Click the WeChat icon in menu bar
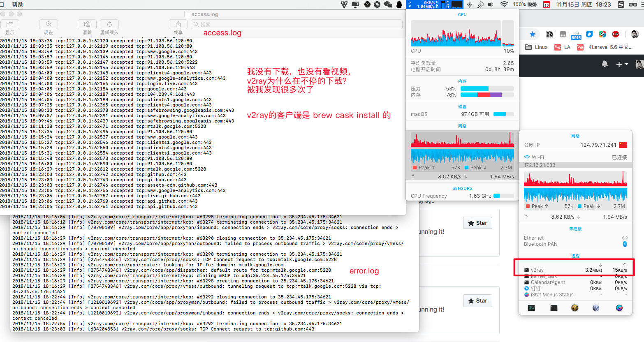The height and width of the screenshot is (342, 644). (x=388, y=5)
